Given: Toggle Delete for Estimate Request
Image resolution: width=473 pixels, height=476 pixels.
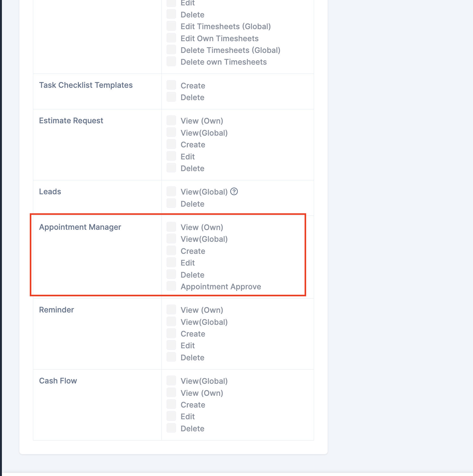Looking at the screenshot, I should pyautogui.click(x=171, y=168).
